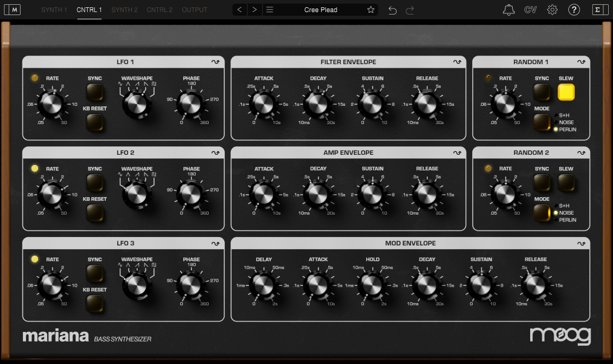Toggle the LFO 1 Sync button
613x364 pixels.
(94, 92)
